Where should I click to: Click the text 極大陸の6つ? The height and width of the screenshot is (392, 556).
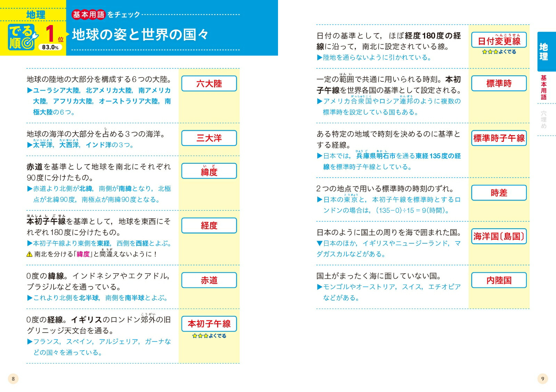pyautogui.click(x=54, y=112)
